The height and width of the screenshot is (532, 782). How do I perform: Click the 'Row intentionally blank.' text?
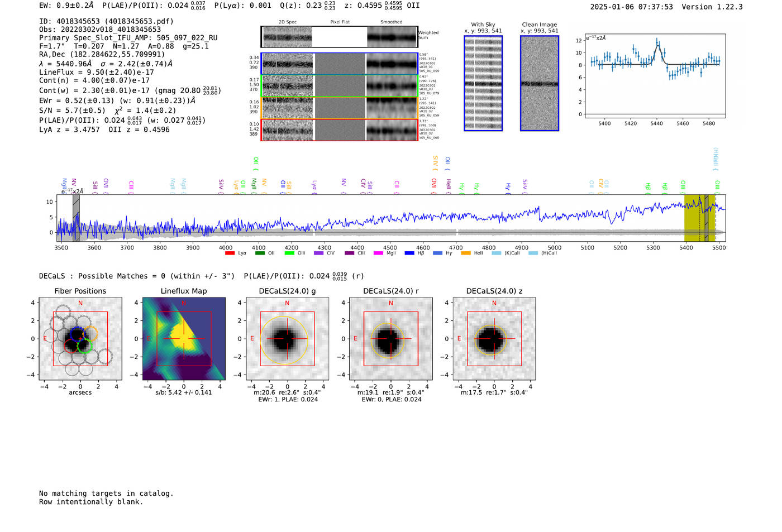pyautogui.click(x=91, y=502)
